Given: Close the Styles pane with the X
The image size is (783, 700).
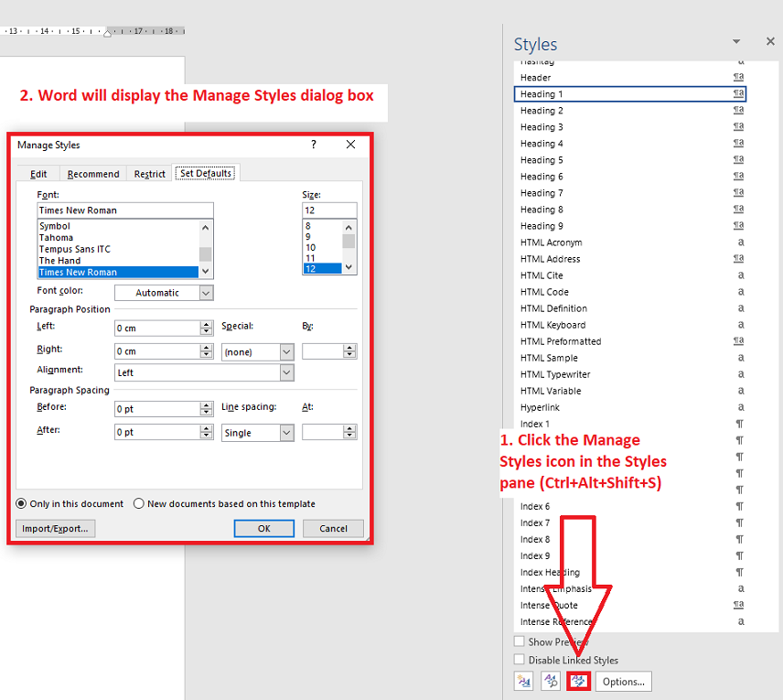Looking at the screenshot, I should click(770, 41).
